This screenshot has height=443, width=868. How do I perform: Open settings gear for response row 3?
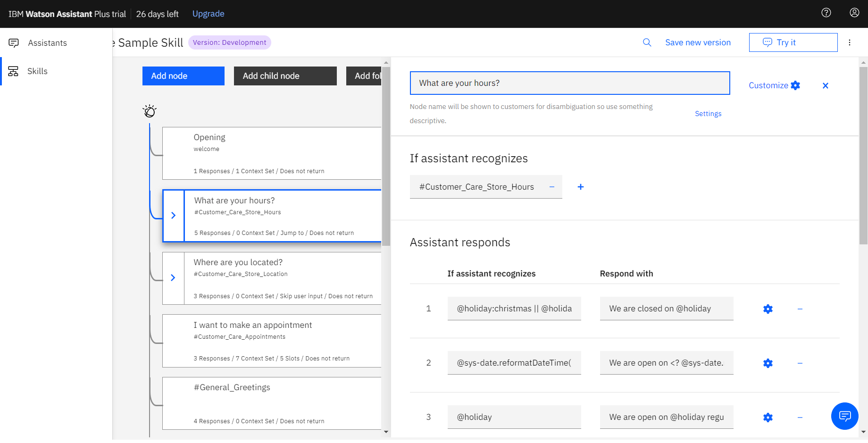tap(768, 418)
